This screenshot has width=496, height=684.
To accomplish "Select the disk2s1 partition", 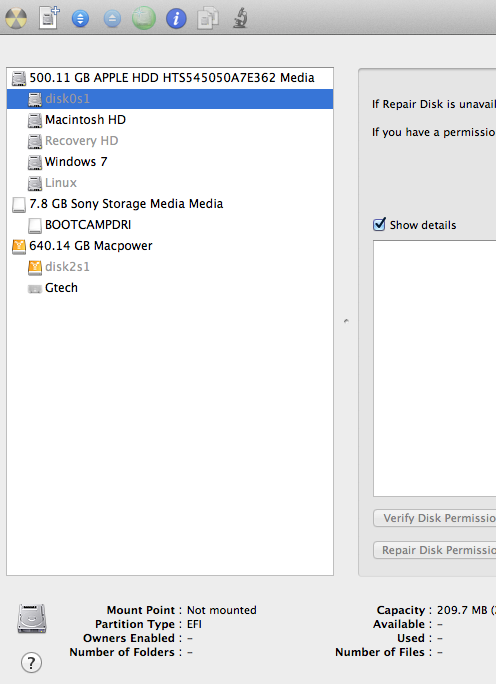I will pos(170,267).
